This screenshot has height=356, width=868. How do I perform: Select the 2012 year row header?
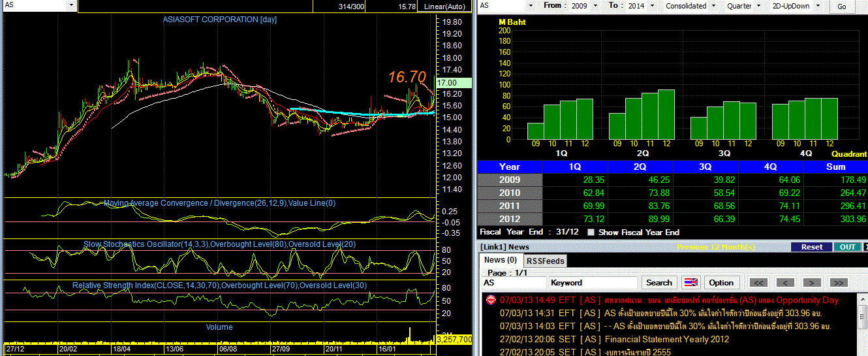pyautogui.click(x=510, y=219)
